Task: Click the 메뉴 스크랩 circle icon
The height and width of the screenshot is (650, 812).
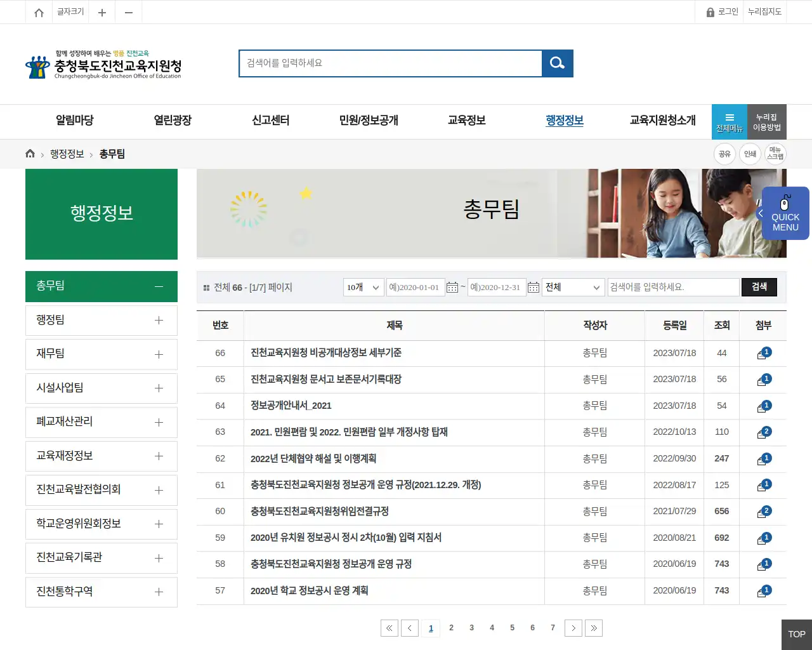Action: 775,154
